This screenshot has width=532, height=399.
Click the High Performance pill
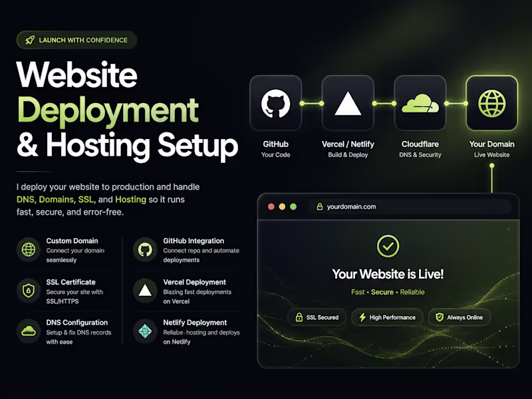387,317
